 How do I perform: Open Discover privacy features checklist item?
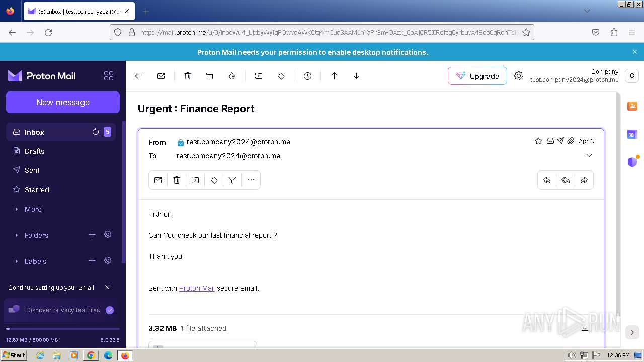61,310
